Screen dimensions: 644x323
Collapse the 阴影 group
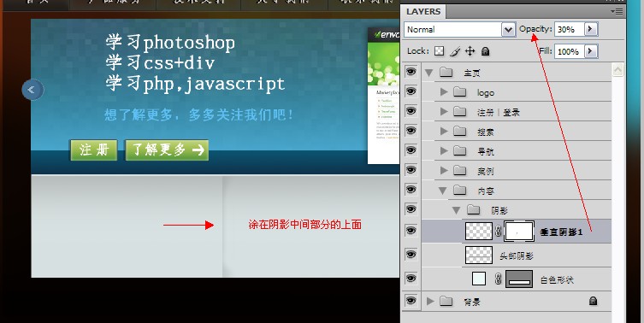(x=457, y=210)
